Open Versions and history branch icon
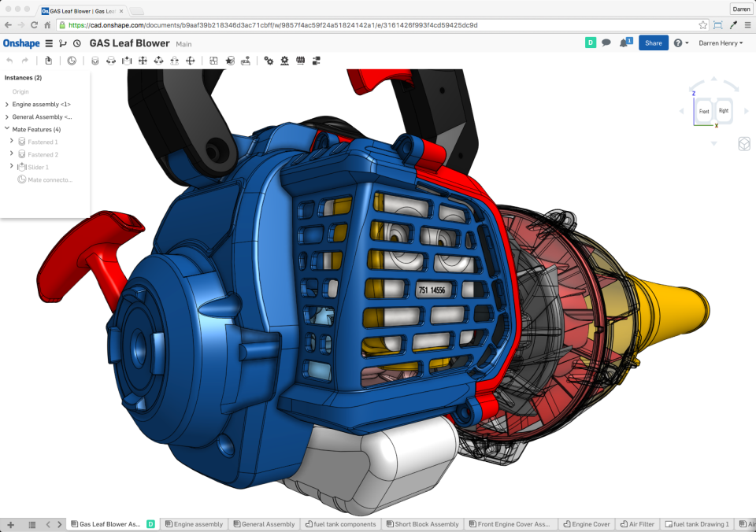This screenshot has height=532, width=756. pos(63,43)
